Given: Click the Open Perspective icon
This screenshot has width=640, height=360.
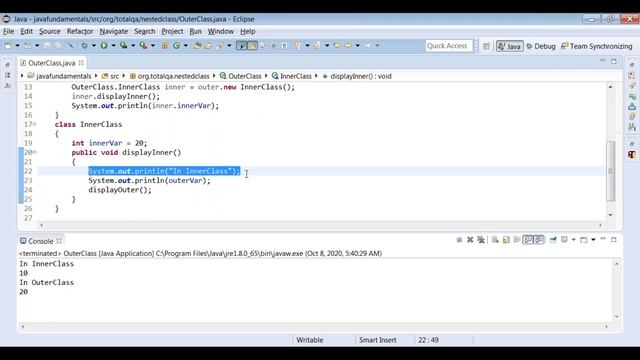Looking at the screenshot, I should [x=486, y=46].
